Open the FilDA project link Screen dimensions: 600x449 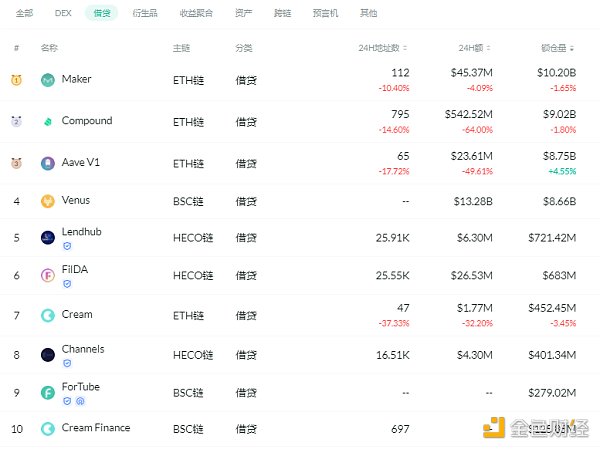(x=75, y=269)
